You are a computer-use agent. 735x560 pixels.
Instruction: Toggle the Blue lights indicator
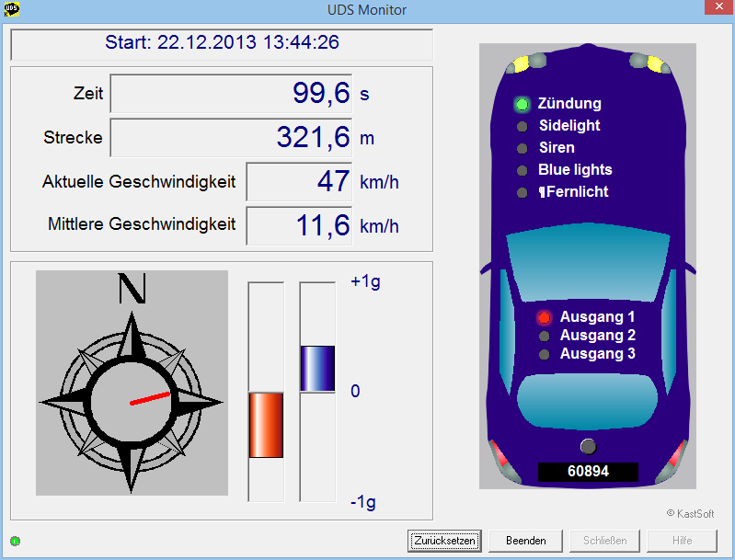click(x=522, y=170)
